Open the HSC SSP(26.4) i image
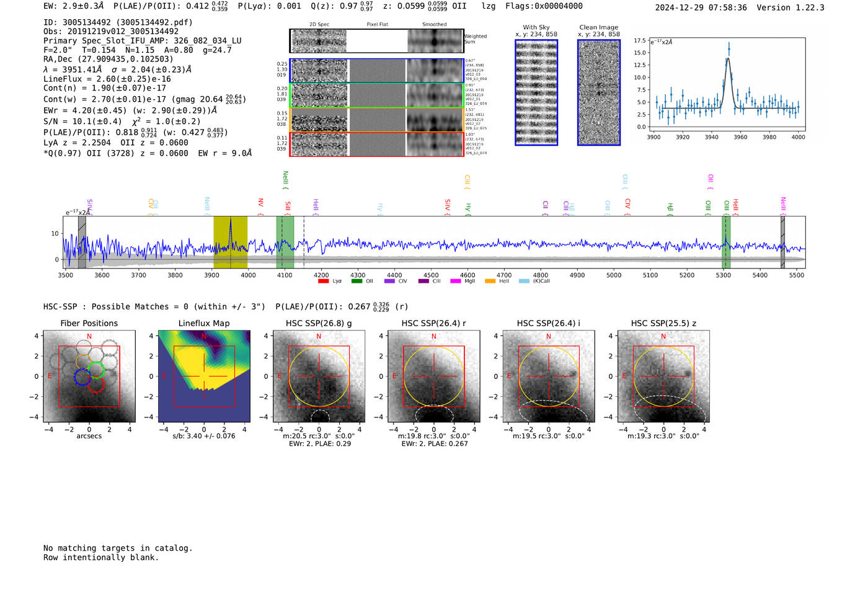 [549, 376]
